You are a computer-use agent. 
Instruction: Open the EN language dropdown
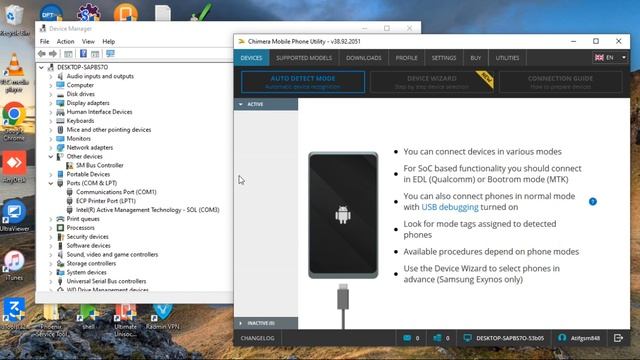611,58
